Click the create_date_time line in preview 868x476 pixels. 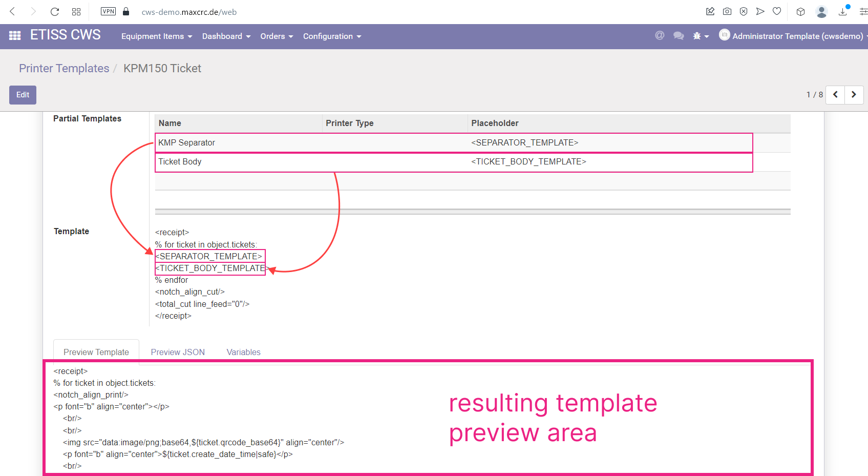pos(178,454)
